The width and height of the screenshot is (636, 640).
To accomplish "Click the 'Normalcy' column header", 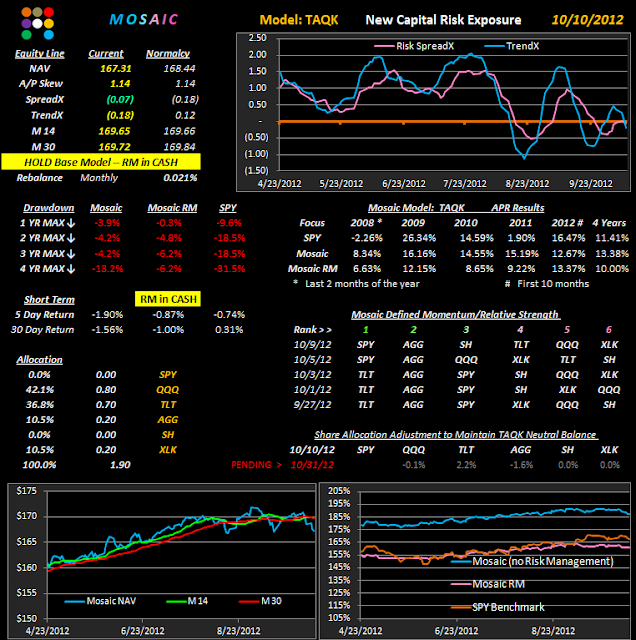I will 168,53.
